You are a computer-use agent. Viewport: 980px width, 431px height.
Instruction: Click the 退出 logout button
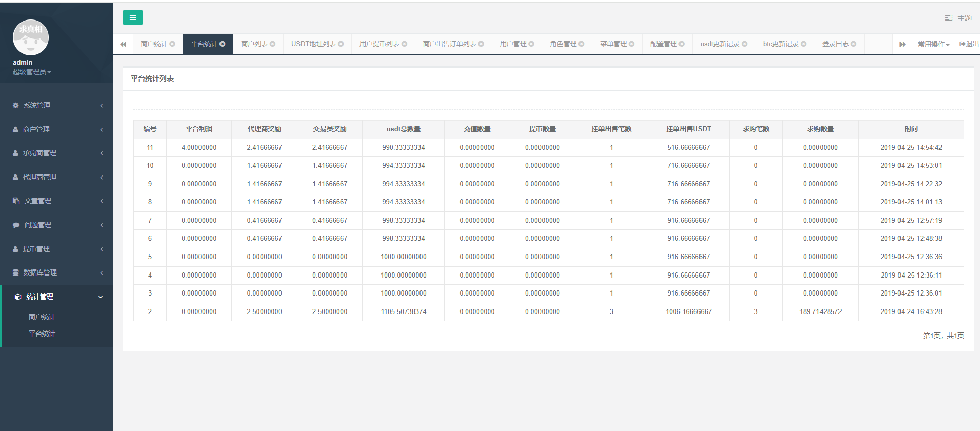[969, 44]
